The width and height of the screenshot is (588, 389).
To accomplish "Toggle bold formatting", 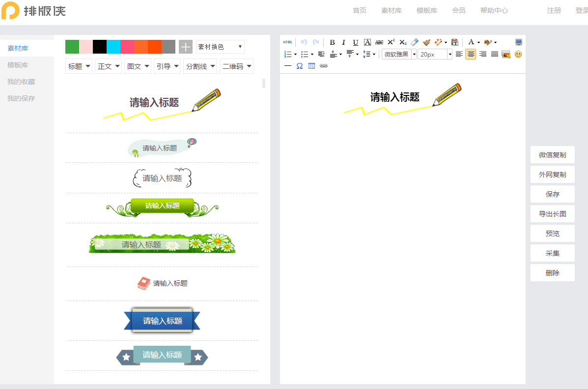I will pos(332,42).
